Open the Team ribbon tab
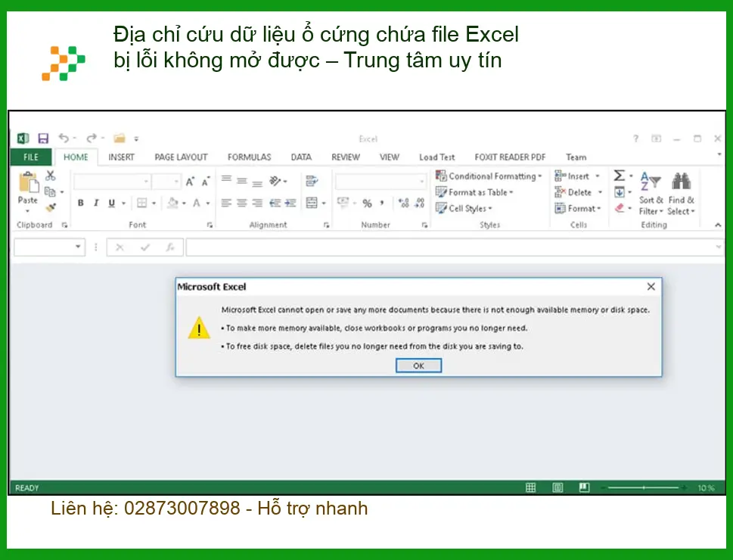The image size is (733, 560). point(576,157)
